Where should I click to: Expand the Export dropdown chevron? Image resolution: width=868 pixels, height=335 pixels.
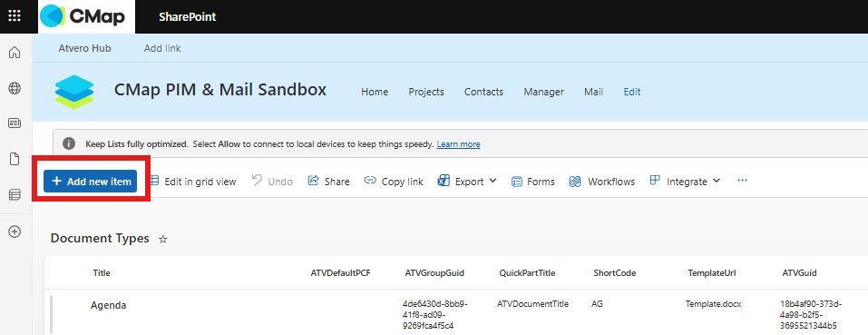pos(493,181)
